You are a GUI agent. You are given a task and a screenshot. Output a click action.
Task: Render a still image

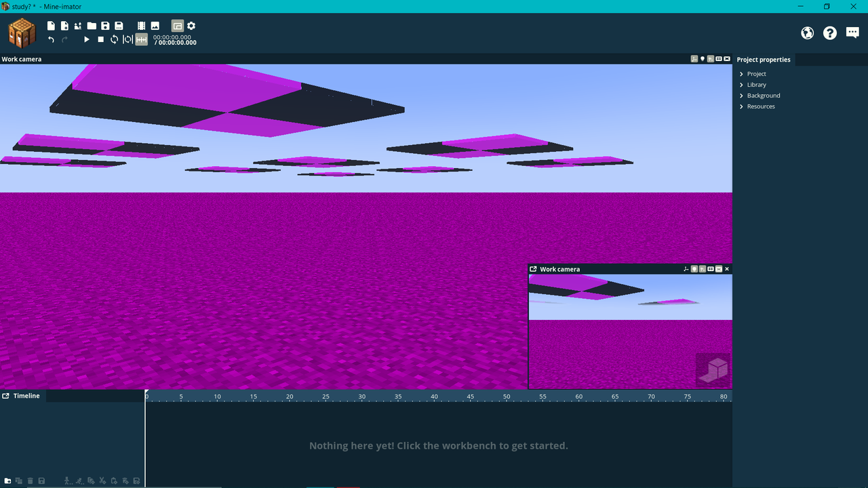tap(155, 25)
